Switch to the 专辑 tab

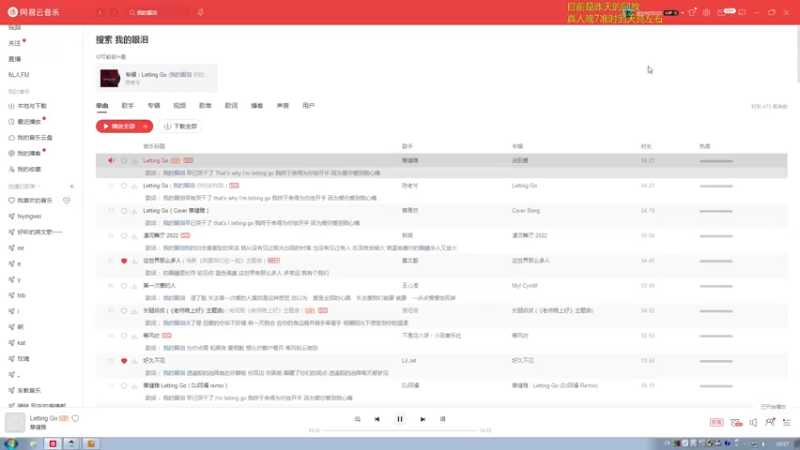154,106
